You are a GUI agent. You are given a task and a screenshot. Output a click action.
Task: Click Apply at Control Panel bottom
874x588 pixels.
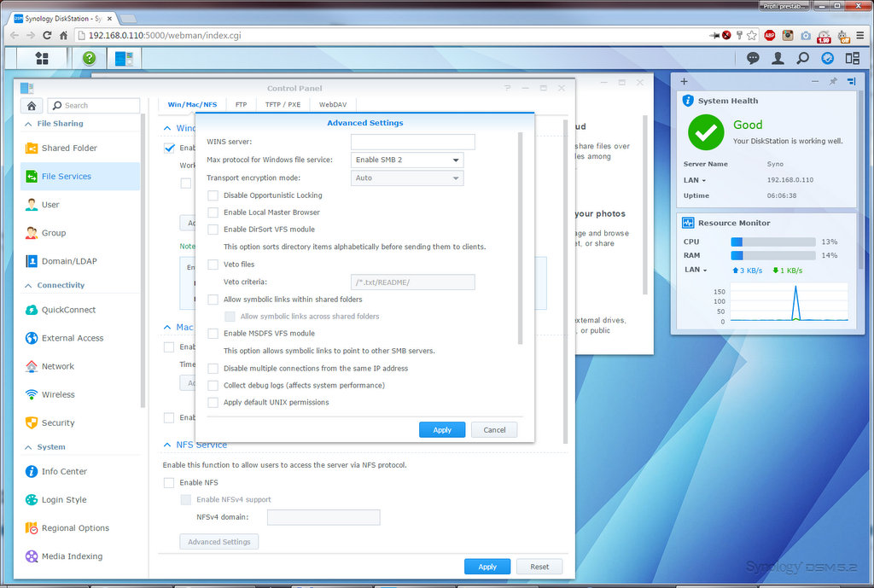tap(487, 567)
